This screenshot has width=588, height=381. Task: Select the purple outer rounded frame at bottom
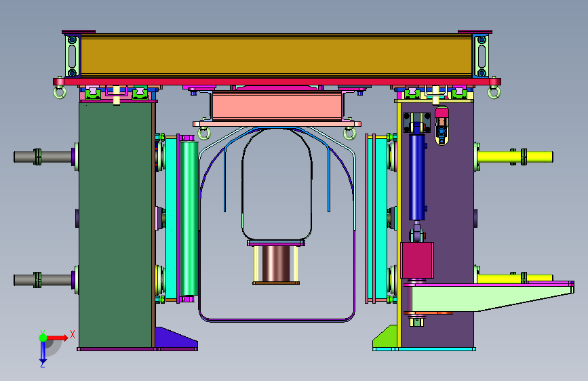(x=277, y=320)
